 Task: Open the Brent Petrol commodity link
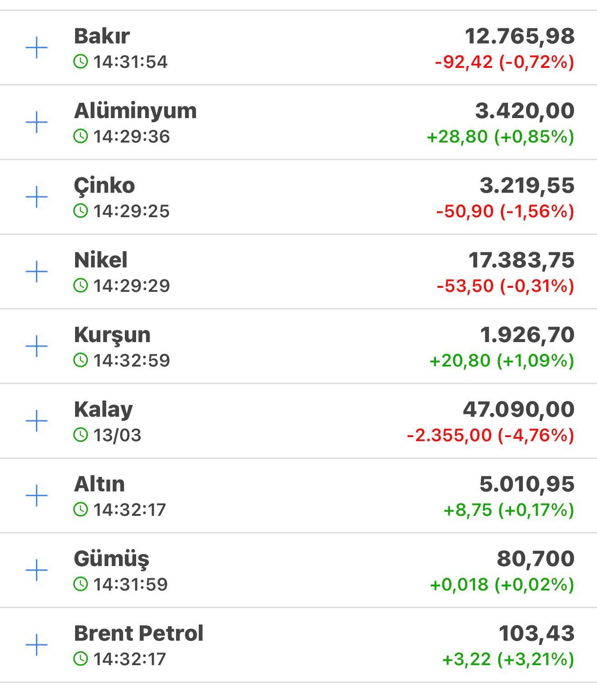138,633
